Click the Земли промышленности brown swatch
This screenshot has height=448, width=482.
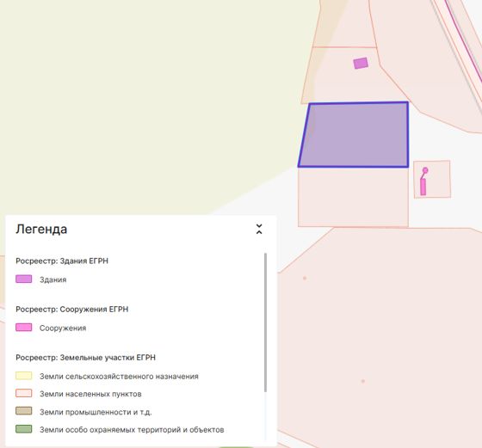coord(24,411)
